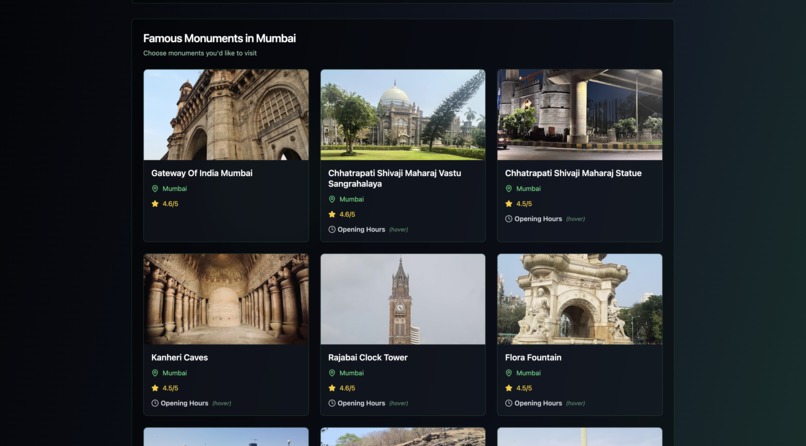Click the Rajabai Clock Tower title
This screenshot has height=446, width=806.
coord(368,358)
